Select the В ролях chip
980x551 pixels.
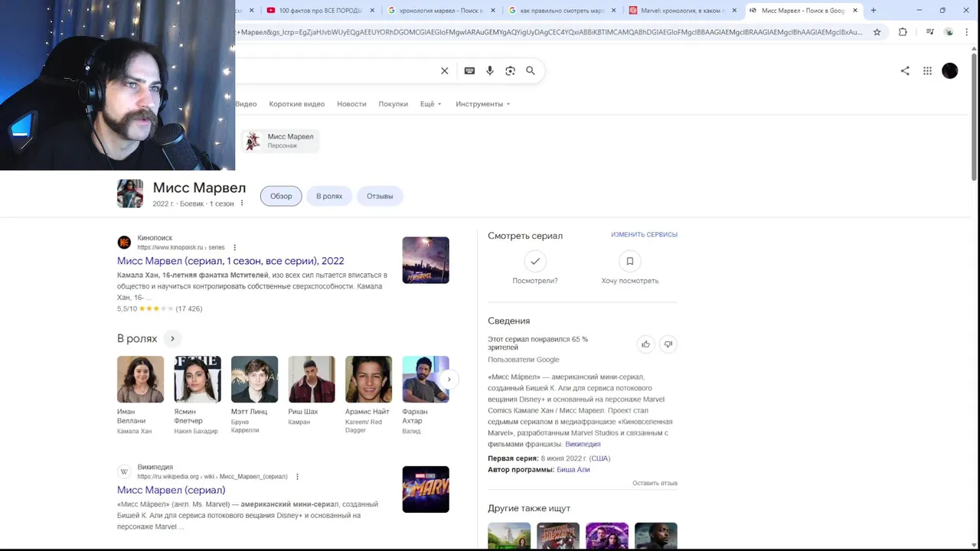click(329, 196)
